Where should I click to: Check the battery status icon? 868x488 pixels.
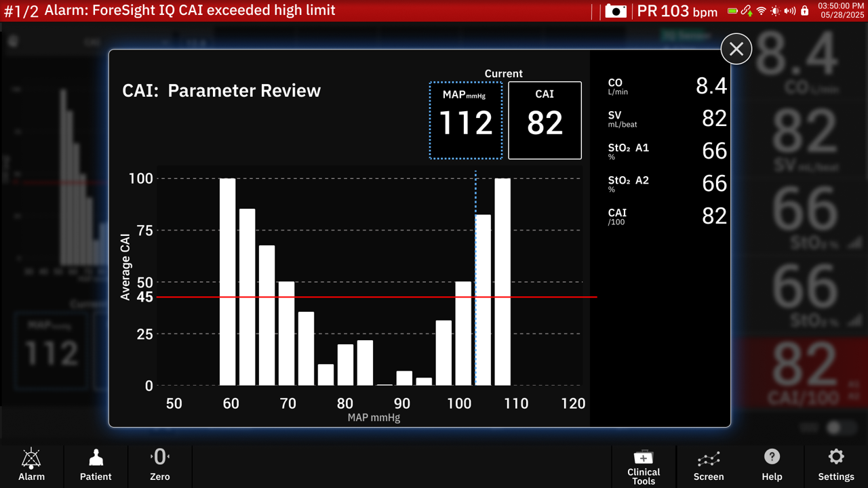[x=732, y=11]
